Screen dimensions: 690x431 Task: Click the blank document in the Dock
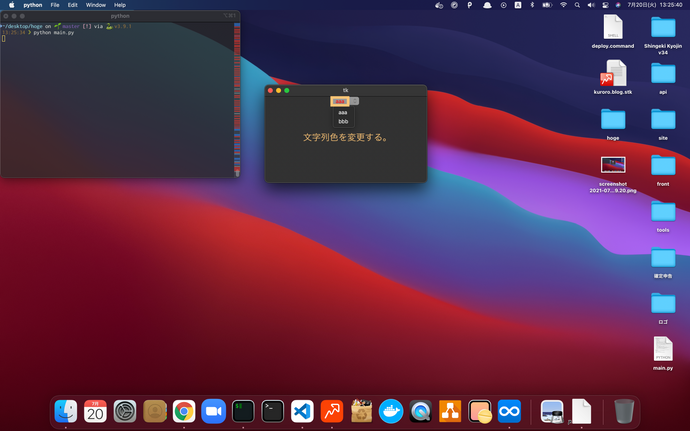point(581,411)
